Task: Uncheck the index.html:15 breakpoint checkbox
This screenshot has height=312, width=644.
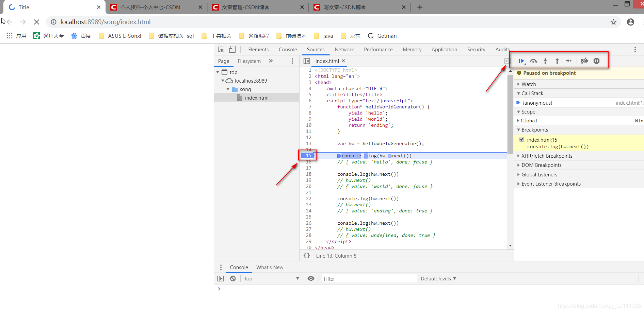Action: point(522,140)
